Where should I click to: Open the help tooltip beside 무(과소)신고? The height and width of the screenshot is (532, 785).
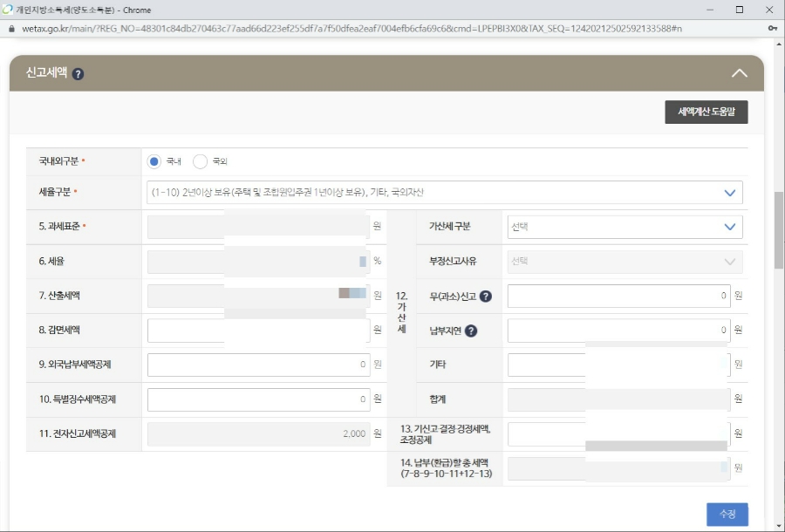(486, 296)
